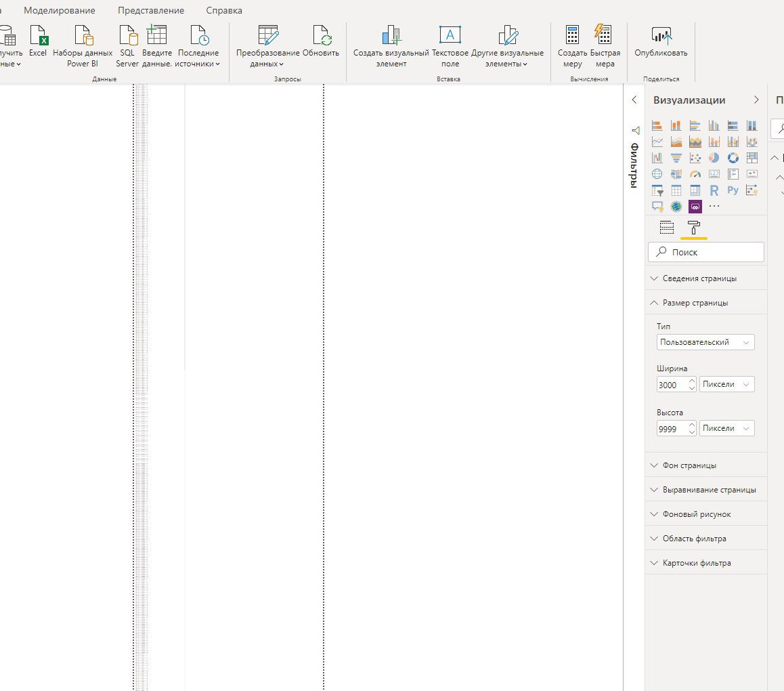
Task: Expand the Фоновый рисунок section
Action: point(706,514)
